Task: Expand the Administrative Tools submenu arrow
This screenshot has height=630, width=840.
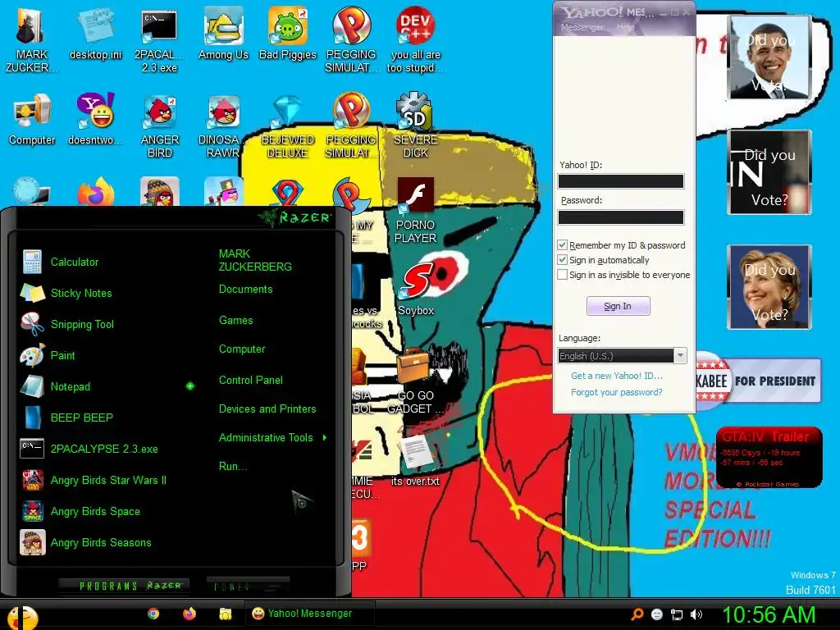Action: pyautogui.click(x=325, y=438)
